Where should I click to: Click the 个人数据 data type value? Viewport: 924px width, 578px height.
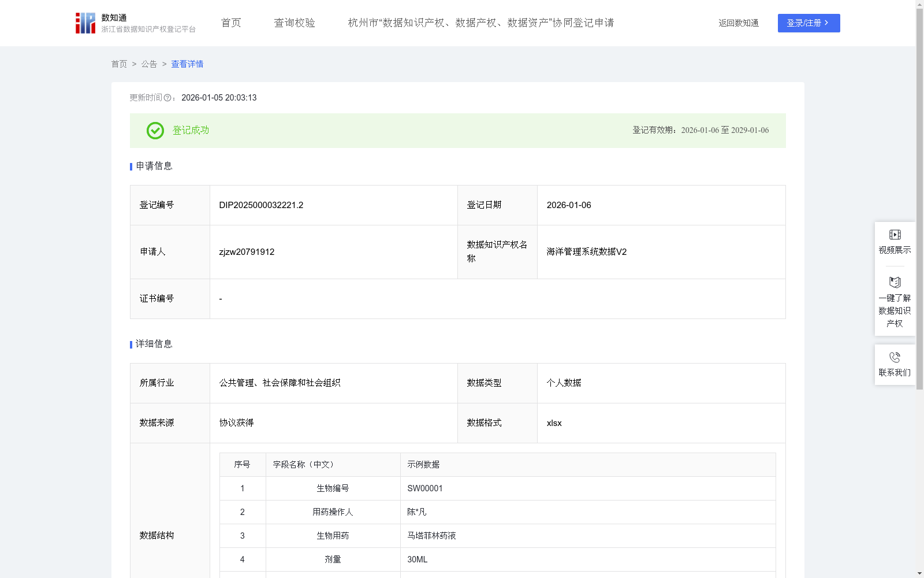click(564, 383)
